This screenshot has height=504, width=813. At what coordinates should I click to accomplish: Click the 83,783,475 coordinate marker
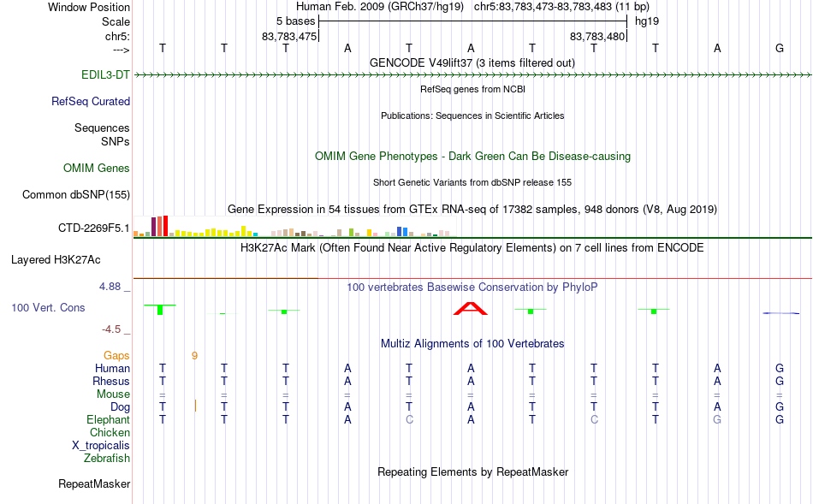click(x=289, y=36)
